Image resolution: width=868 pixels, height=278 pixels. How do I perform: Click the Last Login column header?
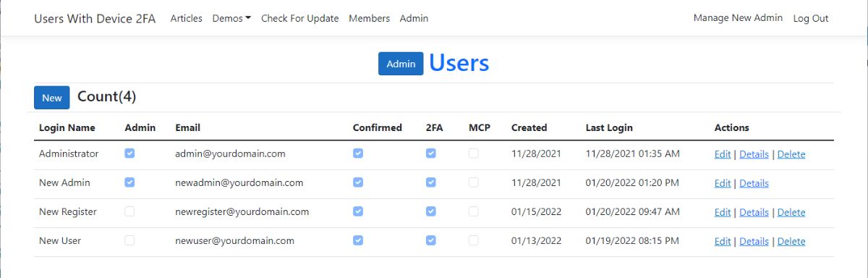click(609, 127)
